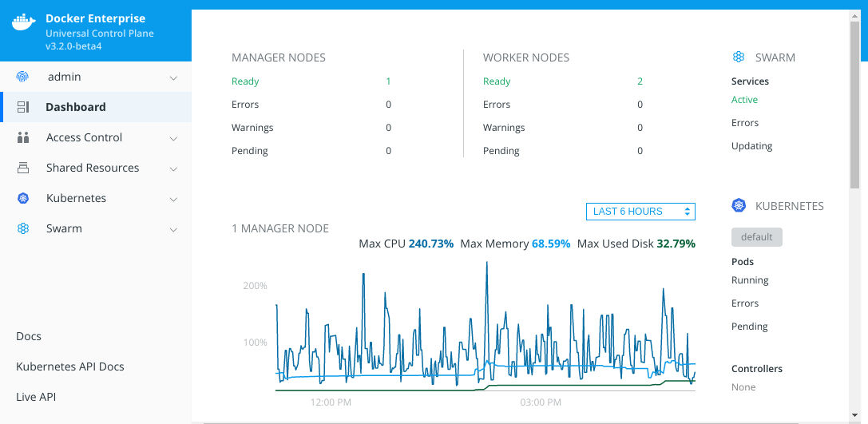868x424 pixels.
Task: Expand the admin menu chevron
Action: (x=173, y=78)
